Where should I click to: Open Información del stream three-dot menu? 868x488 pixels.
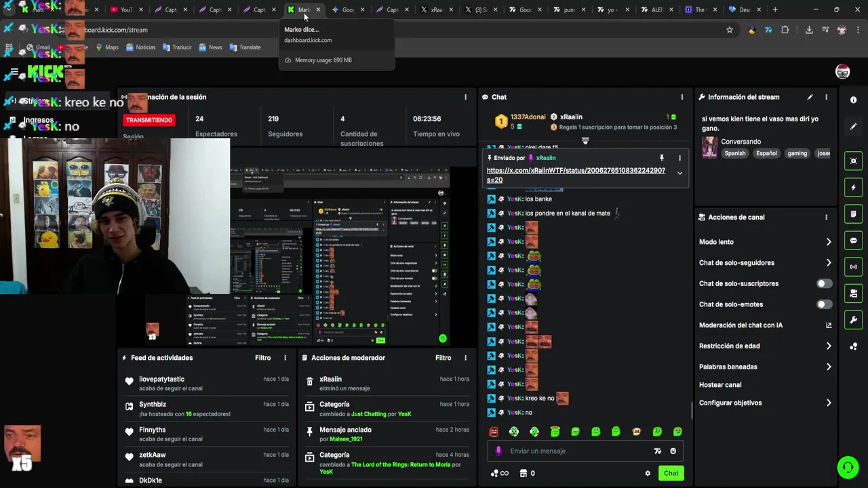[x=826, y=97]
